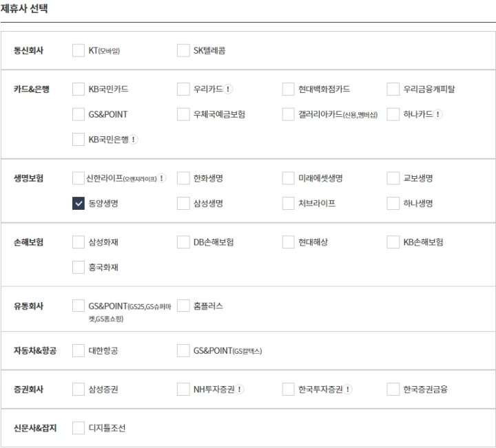Select the KB국민카드 checkbox
The height and width of the screenshot is (448, 496).
coord(79,89)
